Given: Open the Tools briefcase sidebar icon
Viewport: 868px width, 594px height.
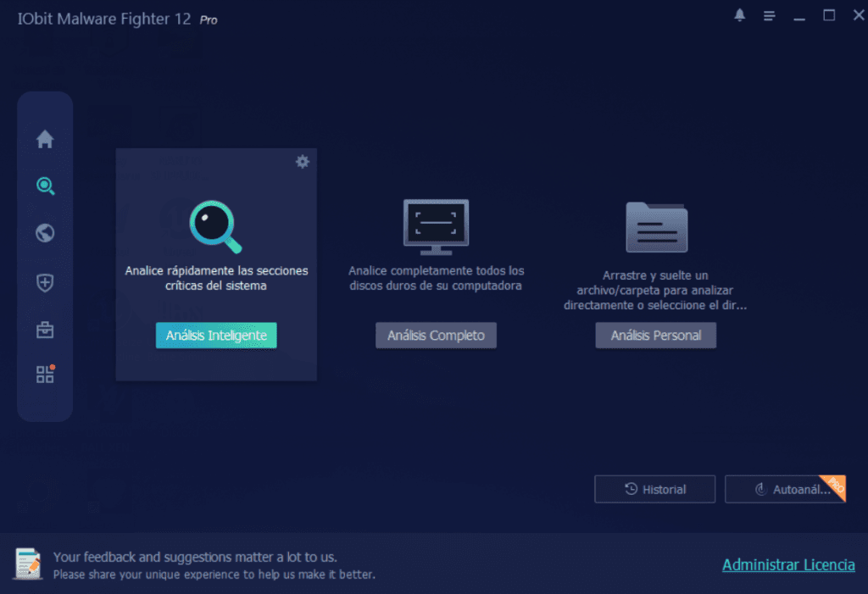Looking at the screenshot, I should pyautogui.click(x=45, y=330).
